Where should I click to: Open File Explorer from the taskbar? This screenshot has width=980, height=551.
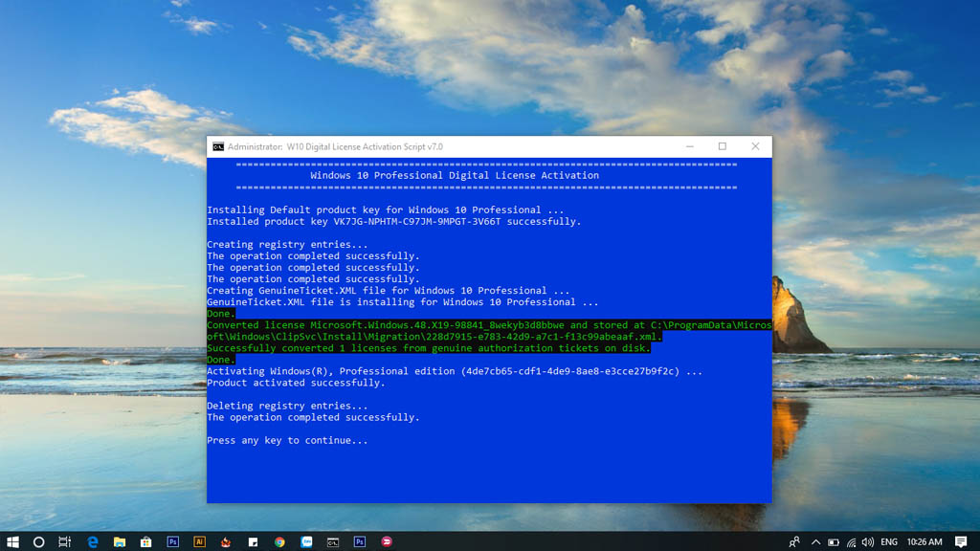point(120,541)
